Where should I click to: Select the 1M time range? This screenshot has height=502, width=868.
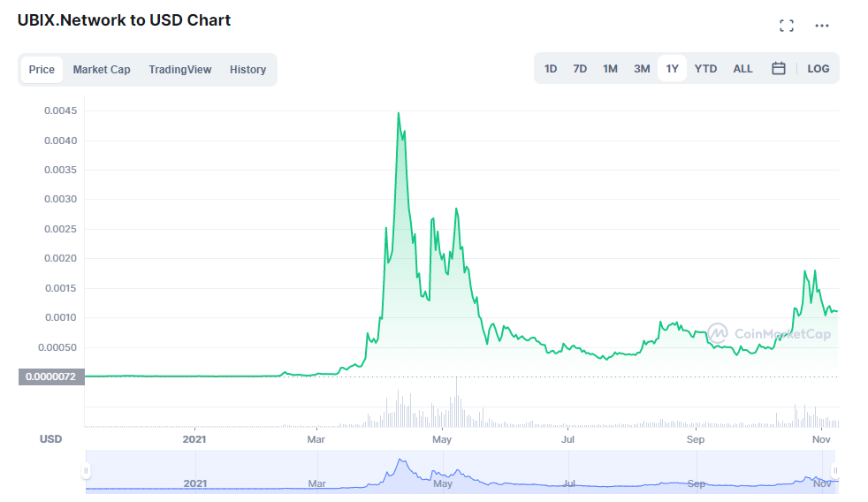point(610,69)
